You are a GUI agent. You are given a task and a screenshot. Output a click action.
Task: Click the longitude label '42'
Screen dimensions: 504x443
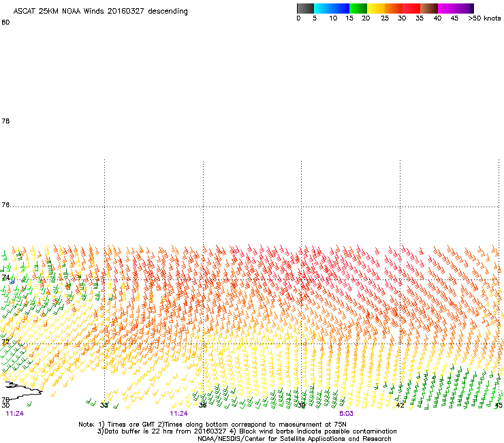coord(400,406)
